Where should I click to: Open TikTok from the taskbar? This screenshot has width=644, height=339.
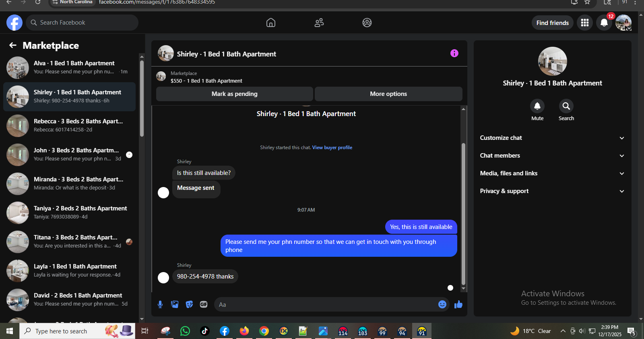205,331
